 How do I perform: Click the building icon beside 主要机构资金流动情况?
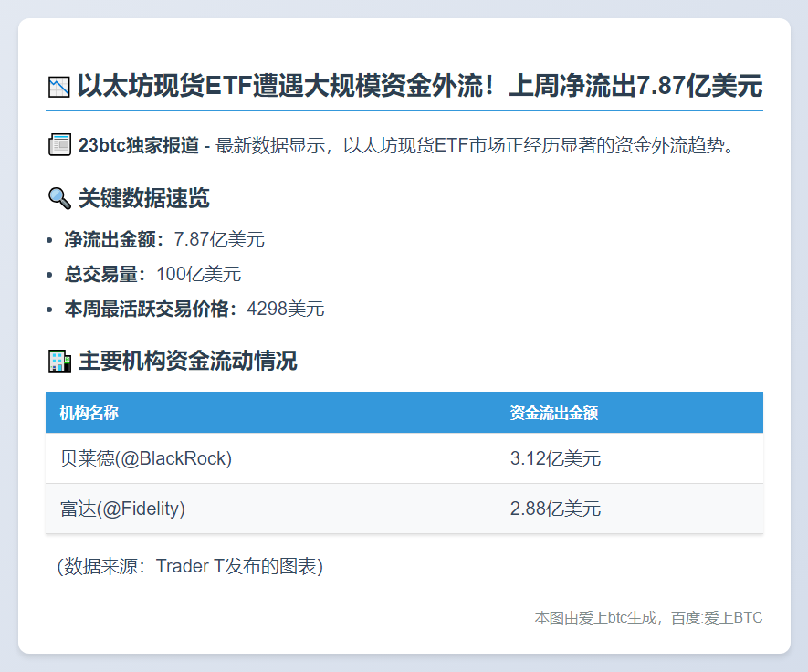[x=59, y=362]
